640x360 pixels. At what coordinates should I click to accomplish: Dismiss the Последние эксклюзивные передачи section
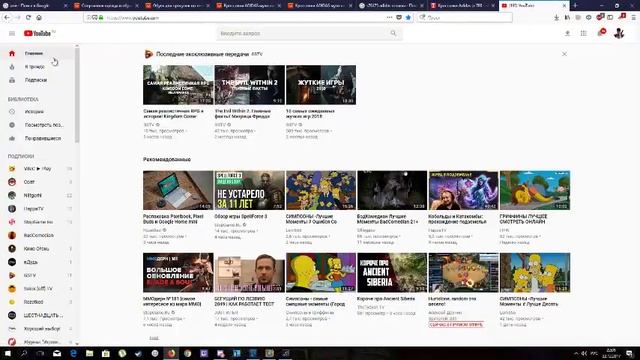click(x=564, y=54)
